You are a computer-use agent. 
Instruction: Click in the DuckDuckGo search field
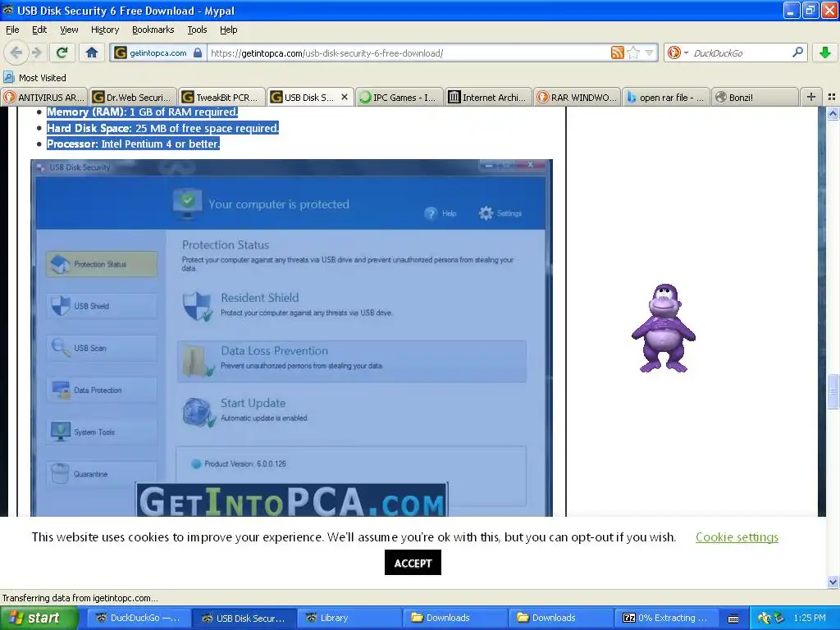[740, 53]
